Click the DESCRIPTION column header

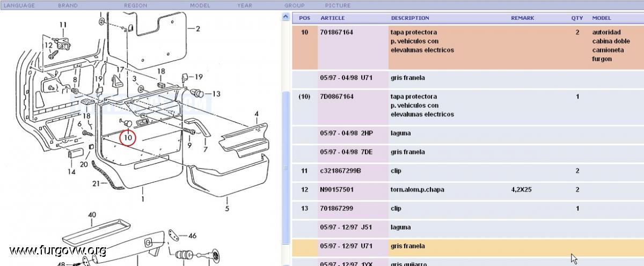click(410, 18)
